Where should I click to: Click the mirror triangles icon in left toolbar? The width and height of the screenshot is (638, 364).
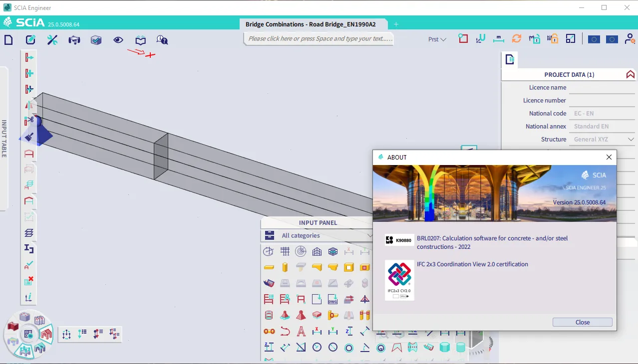pos(29,105)
